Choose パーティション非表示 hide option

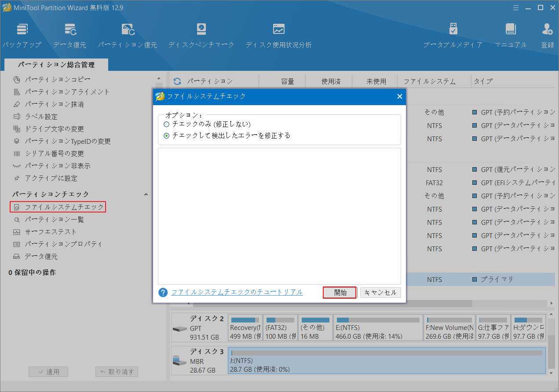click(58, 166)
